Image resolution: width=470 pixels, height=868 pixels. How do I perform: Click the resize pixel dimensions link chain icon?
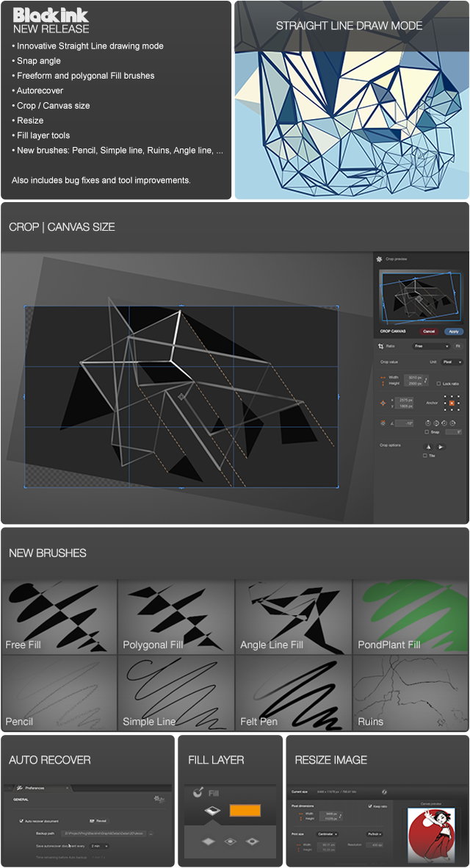click(341, 816)
